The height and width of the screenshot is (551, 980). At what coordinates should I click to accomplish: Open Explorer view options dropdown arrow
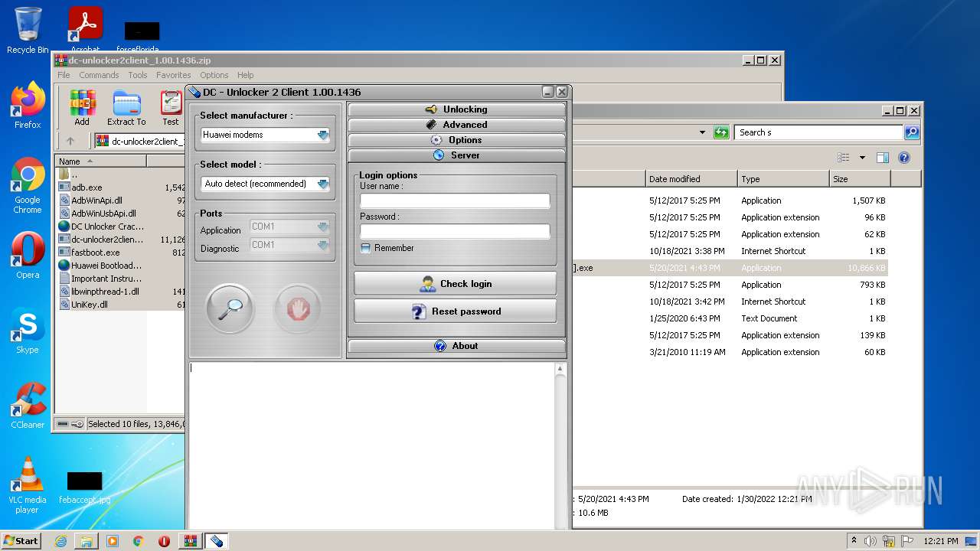click(862, 158)
